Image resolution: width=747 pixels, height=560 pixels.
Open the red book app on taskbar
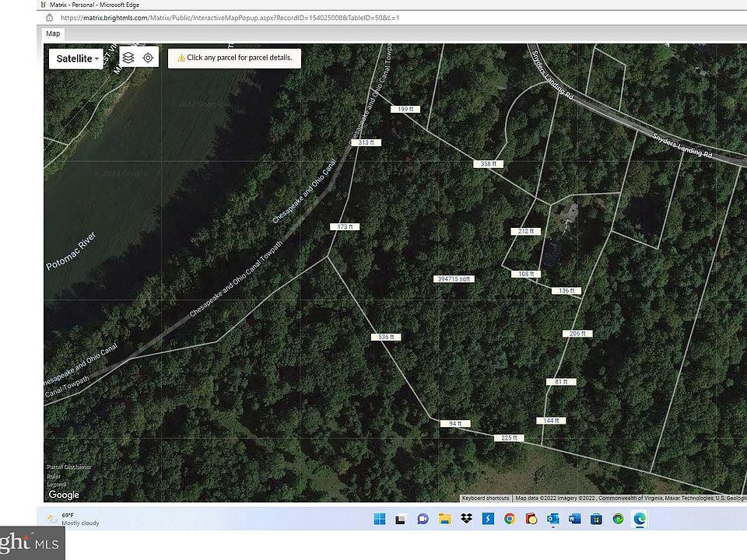pos(531,519)
